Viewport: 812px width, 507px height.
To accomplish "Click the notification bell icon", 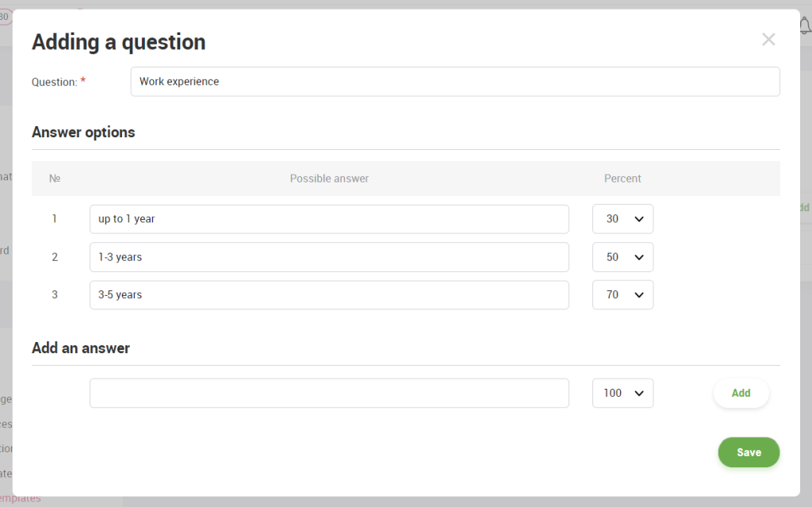I will 806,25.
